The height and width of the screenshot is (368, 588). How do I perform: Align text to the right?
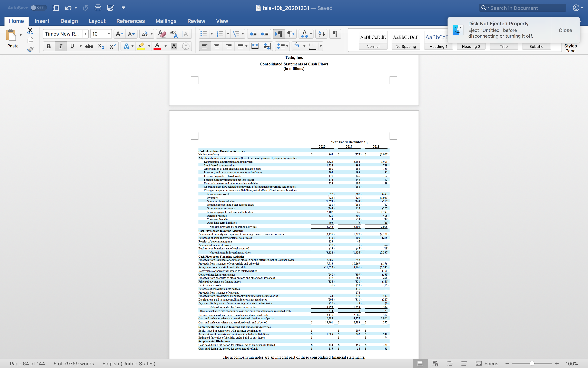(x=228, y=46)
